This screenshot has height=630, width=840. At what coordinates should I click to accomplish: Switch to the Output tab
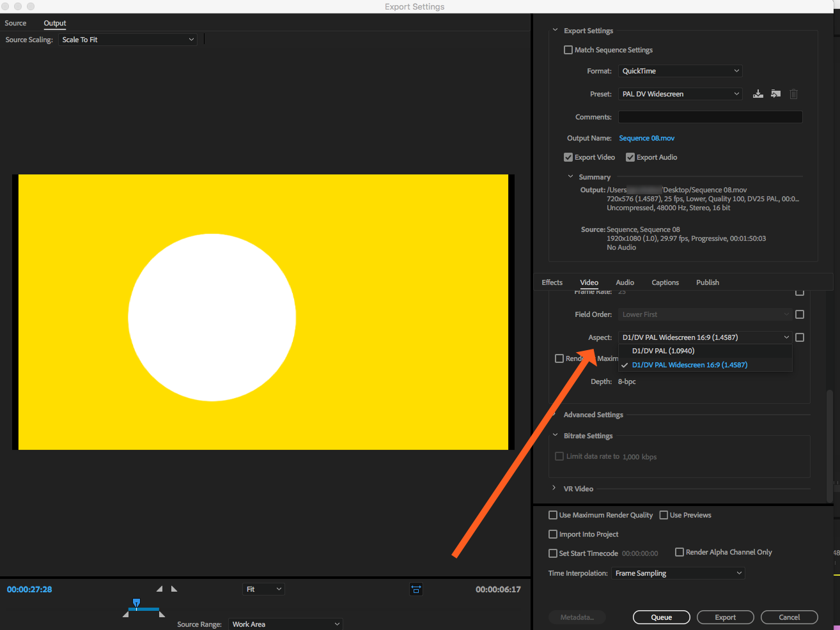click(x=55, y=23)
